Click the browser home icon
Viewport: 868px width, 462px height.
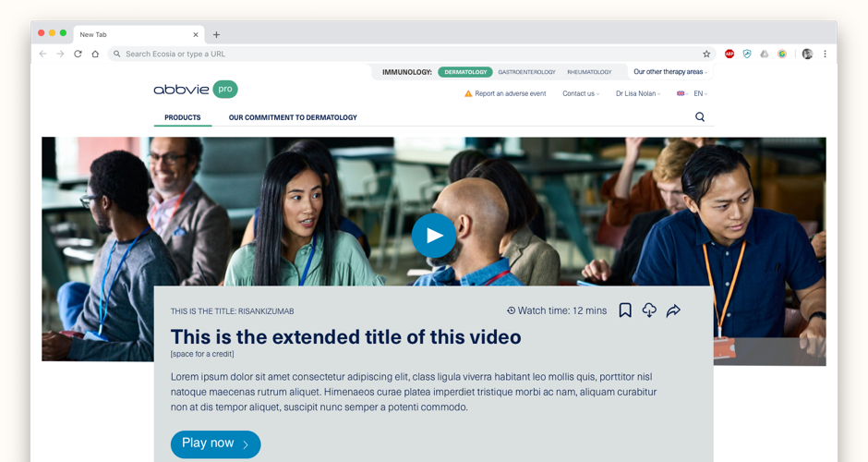click(x=95, y=54)
